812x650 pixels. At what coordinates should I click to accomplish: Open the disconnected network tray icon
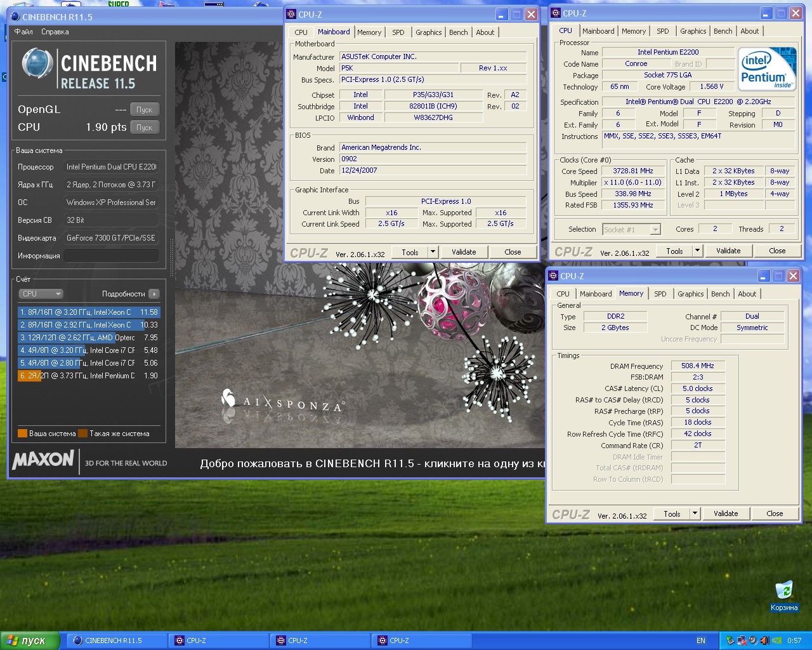pyautogui.click(x=742, y=640)
